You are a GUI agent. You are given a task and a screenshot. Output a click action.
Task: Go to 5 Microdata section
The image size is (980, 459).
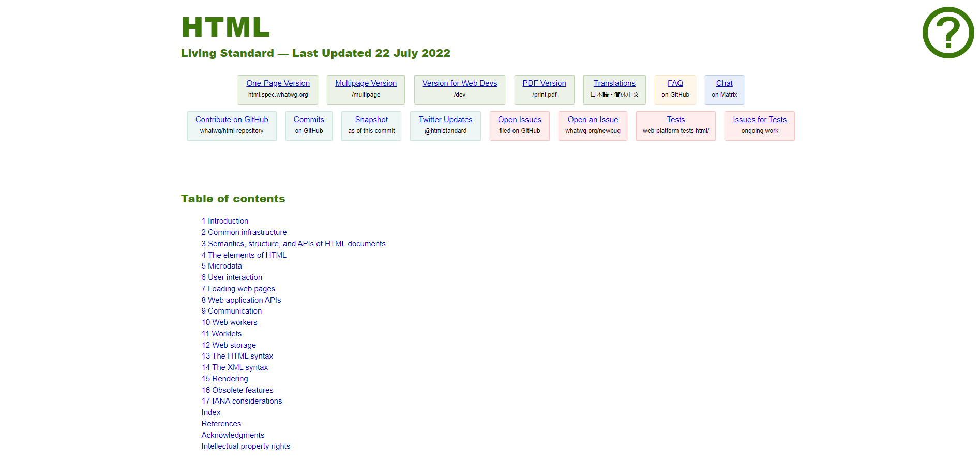coord(221,266)
